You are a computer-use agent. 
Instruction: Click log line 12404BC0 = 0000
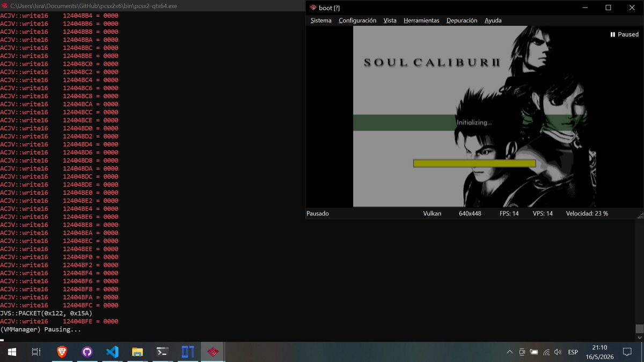coord(59,64)
